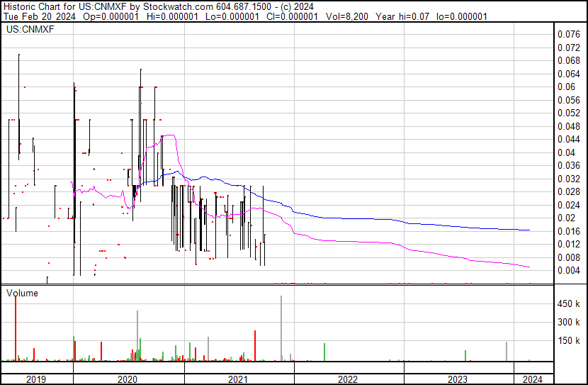Select the 2021 year marker
The height and width of the screenshot is (385, 588).
(239, 379)
